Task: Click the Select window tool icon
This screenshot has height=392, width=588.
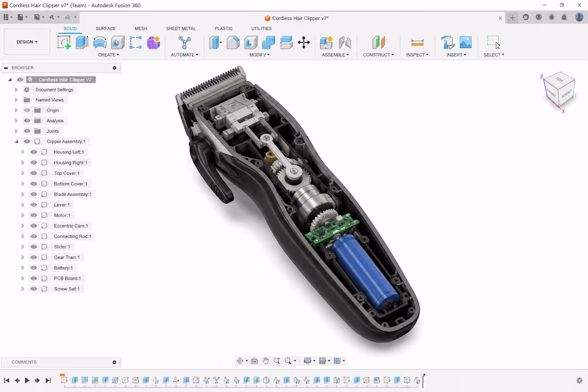Action: (x=493, y=42)
